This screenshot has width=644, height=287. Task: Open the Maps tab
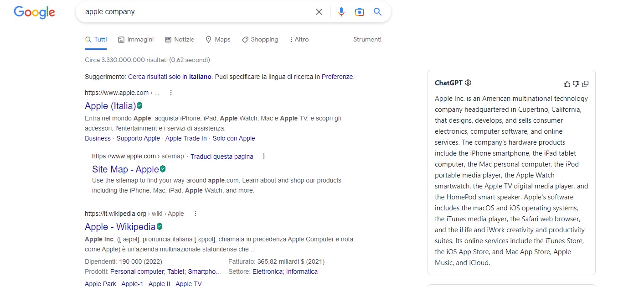click(218, 40)
